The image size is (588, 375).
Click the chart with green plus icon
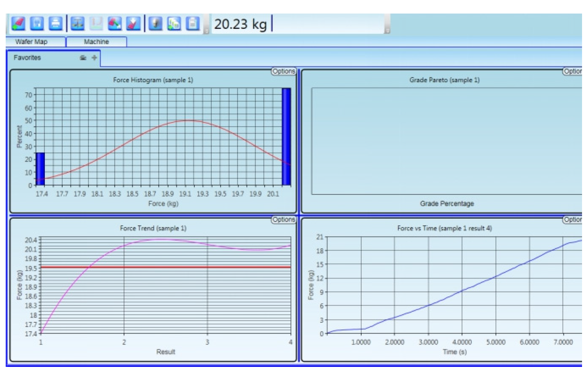click(174, 24)
